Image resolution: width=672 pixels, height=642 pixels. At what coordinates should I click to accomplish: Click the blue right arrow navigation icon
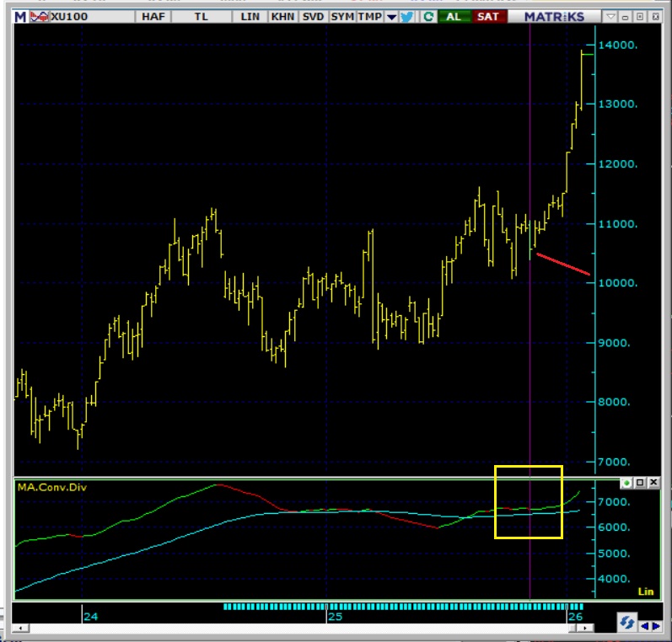656,624
